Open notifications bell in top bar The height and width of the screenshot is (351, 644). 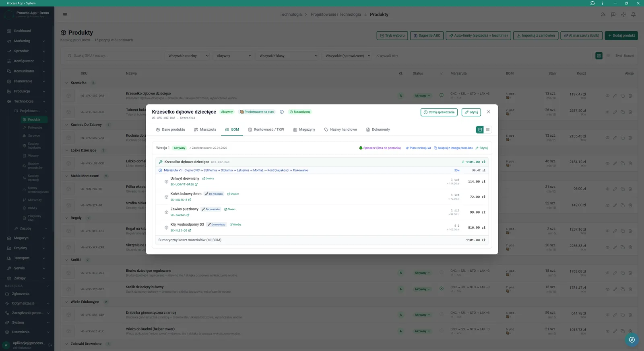pos(633,14)
